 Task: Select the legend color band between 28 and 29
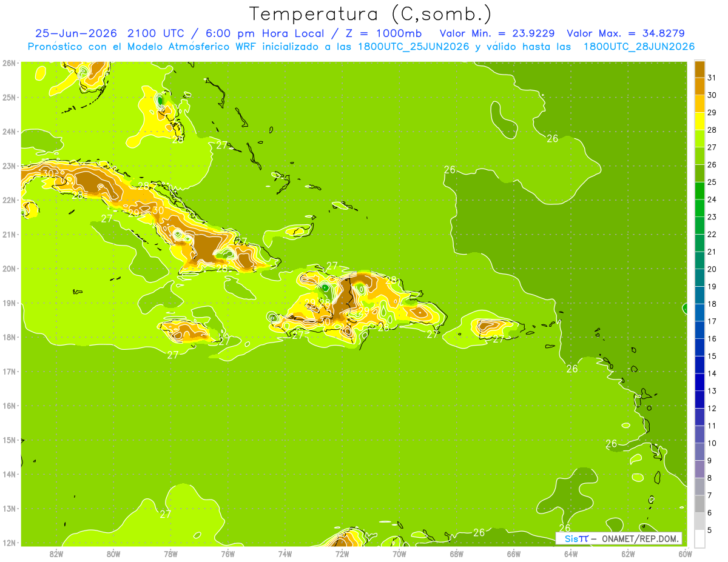click(699, 121)
